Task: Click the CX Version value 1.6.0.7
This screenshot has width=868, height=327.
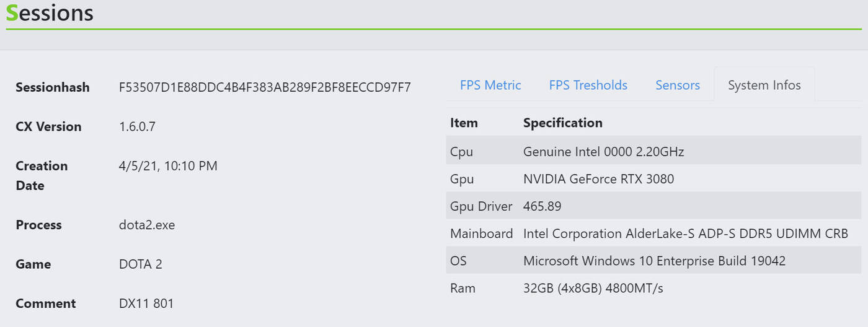Action: click(x=137, y=127)
